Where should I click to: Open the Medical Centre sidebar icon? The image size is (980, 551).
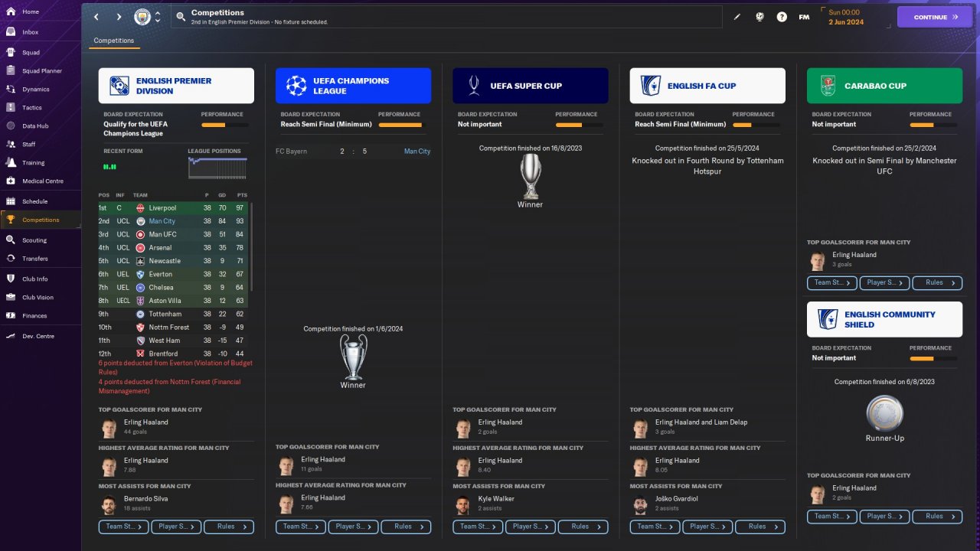click(x=11, y=181)
